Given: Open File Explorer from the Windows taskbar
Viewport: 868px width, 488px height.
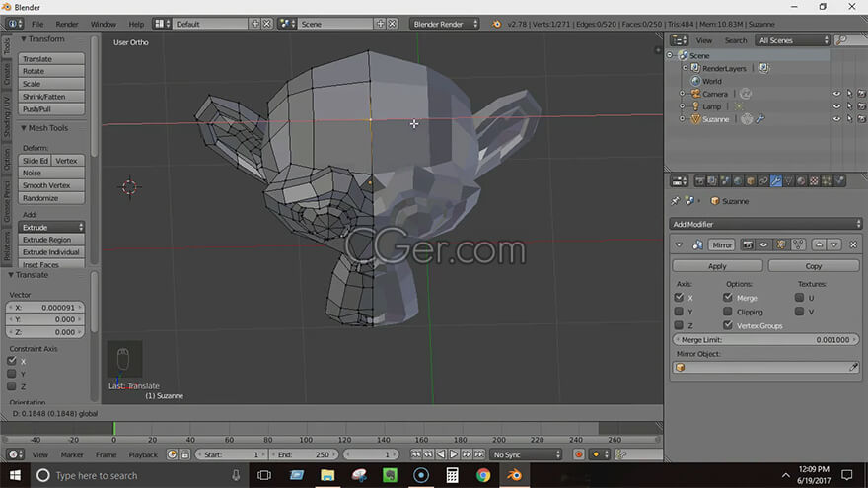Looking at the screenshot, I should pyautogui.click(x=327, y=475).
